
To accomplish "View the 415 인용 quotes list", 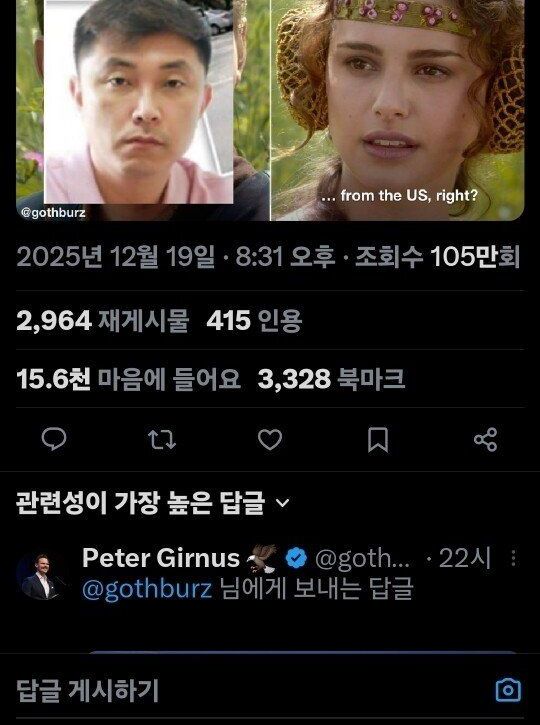I will (254, 320).
